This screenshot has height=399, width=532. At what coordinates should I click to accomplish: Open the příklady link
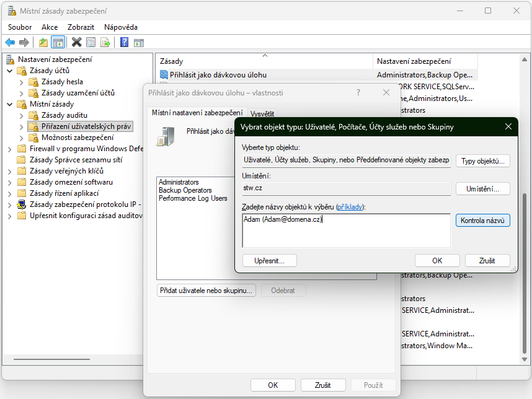[350, 206]
